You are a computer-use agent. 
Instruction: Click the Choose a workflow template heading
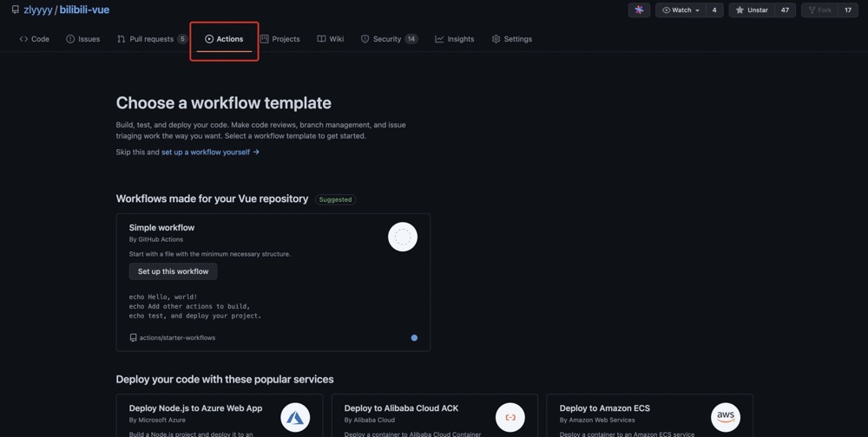224,103
